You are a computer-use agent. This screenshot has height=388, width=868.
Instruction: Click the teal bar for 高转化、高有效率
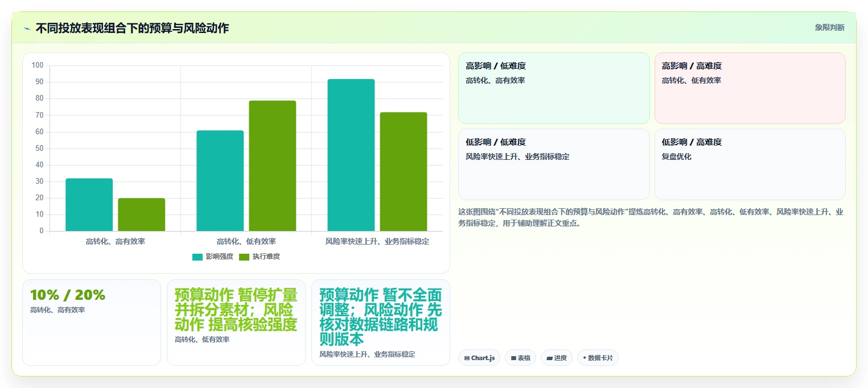tap(89, 205)
